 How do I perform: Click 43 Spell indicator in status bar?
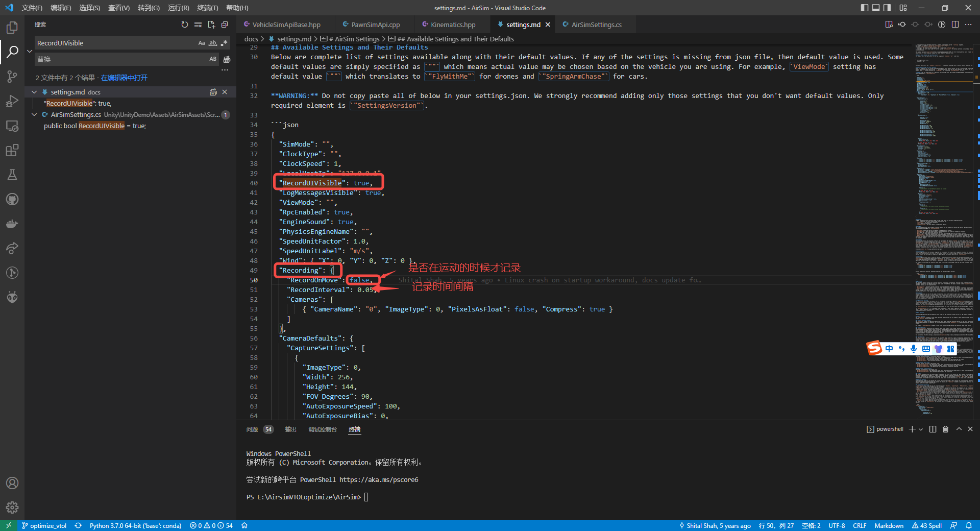pyautogui.click(x=927, y=525)
